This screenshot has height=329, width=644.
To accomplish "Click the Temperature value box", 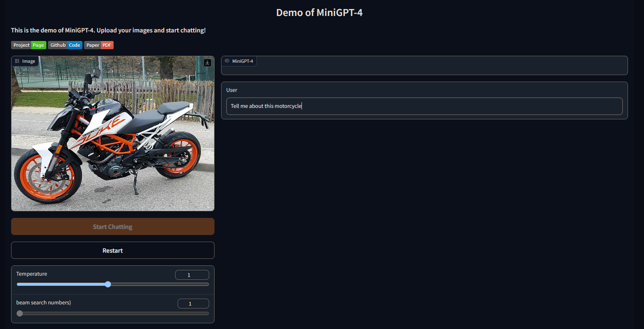I will 192,275.
